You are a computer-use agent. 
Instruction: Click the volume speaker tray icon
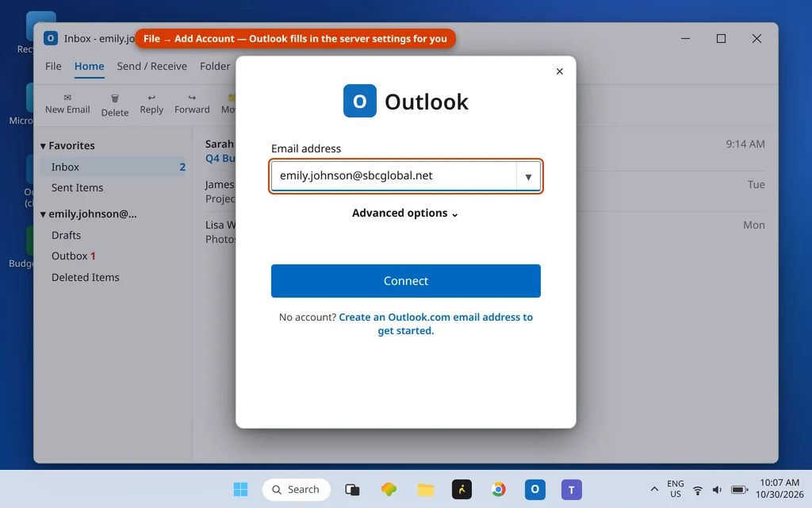717,489
